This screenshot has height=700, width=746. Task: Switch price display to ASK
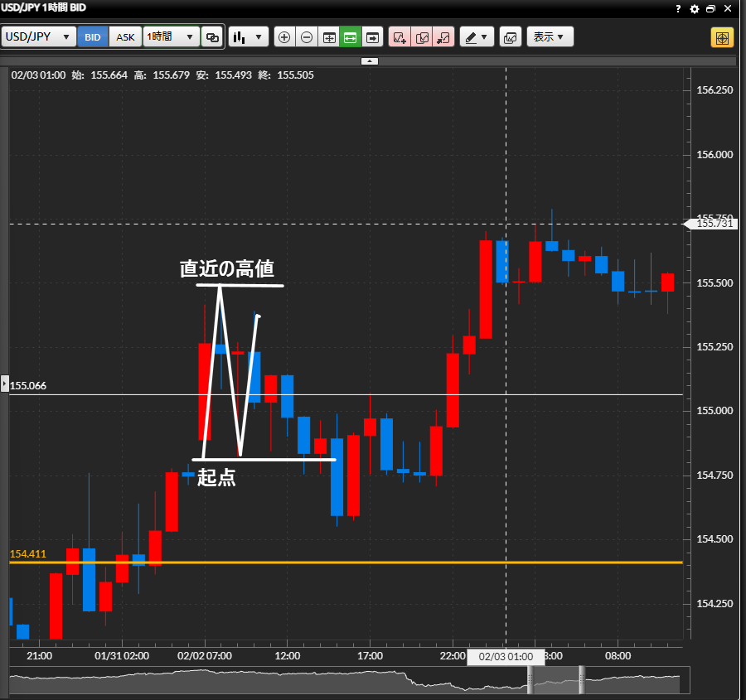125,37
